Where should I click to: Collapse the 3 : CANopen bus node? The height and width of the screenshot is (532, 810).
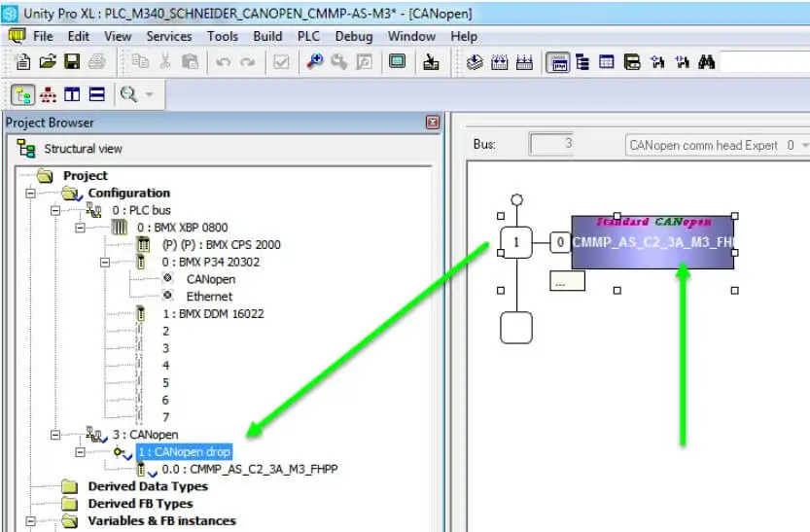point(55,435)
